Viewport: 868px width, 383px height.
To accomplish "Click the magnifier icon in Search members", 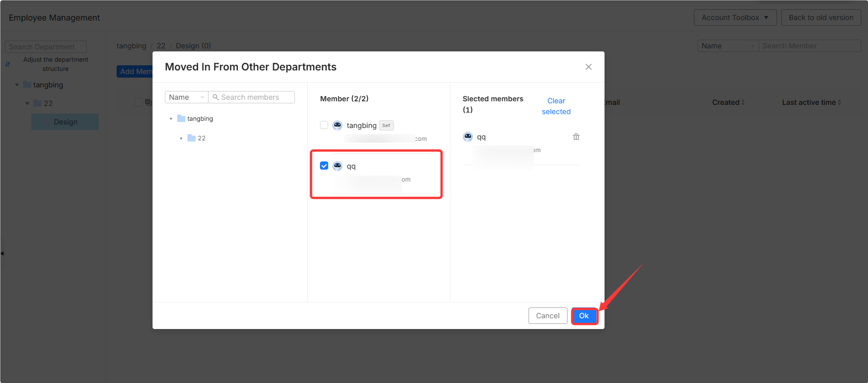I will (x=216, y=97).
